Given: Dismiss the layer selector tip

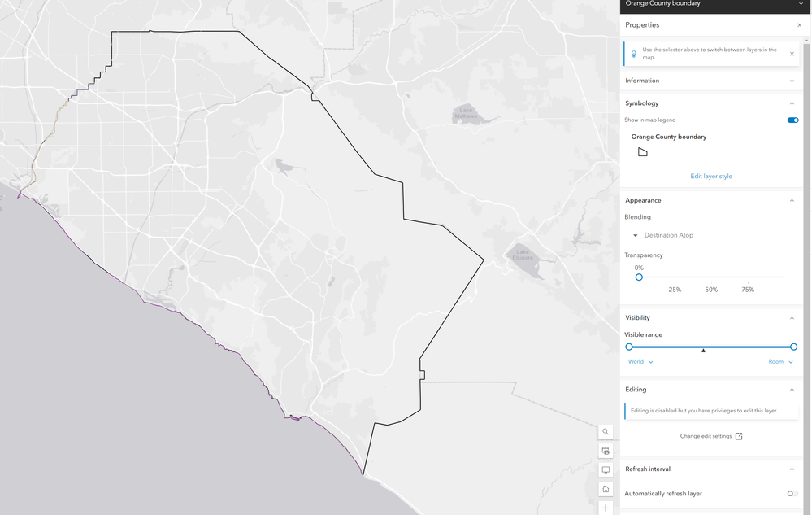Looking at the screenshot, I should point(792,54).
